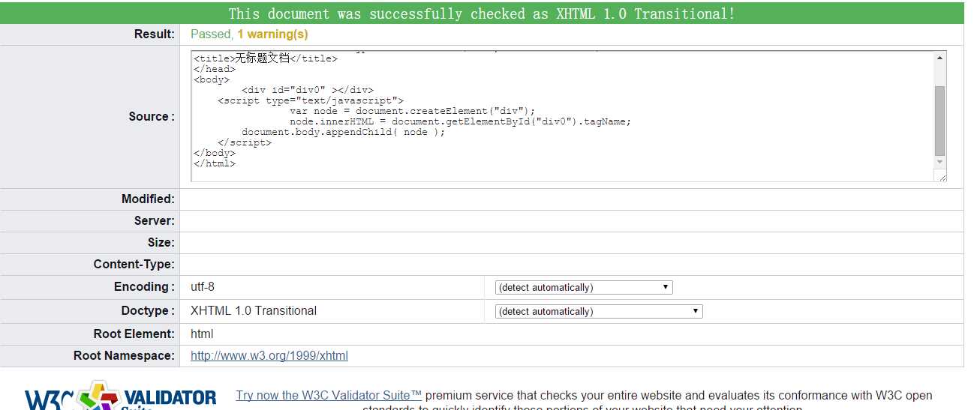Click the 'node.innerHTML' source line
Viewport: 980px width, 410px height.
coord(461,121)
